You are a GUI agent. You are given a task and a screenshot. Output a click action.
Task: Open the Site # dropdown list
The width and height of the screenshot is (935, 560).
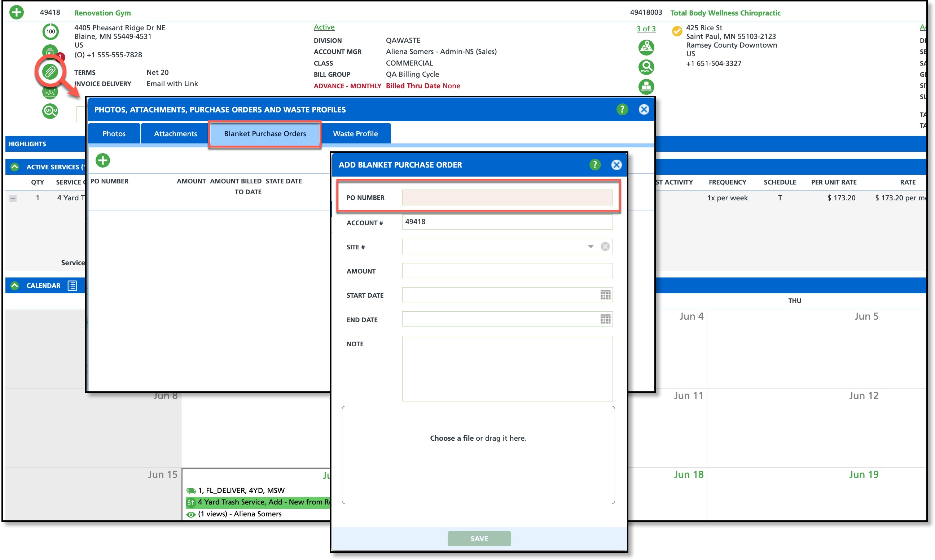click(x=591, y=247)
